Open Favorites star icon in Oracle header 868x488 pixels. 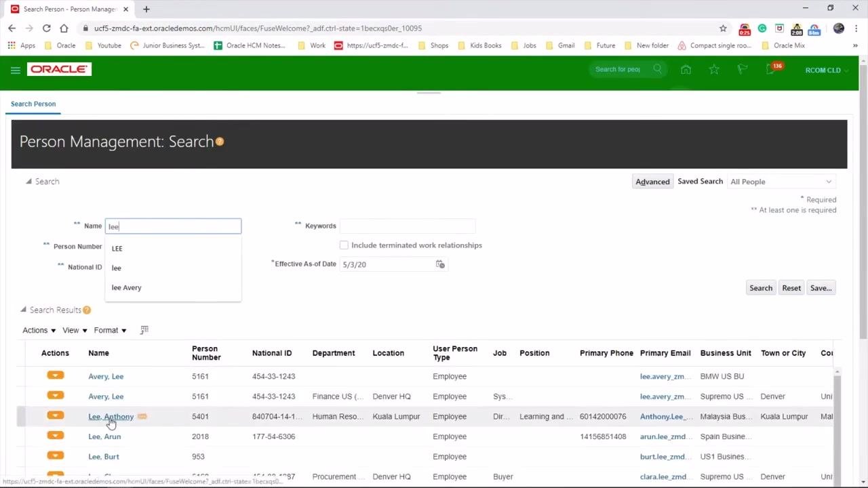tap(714, 69)
